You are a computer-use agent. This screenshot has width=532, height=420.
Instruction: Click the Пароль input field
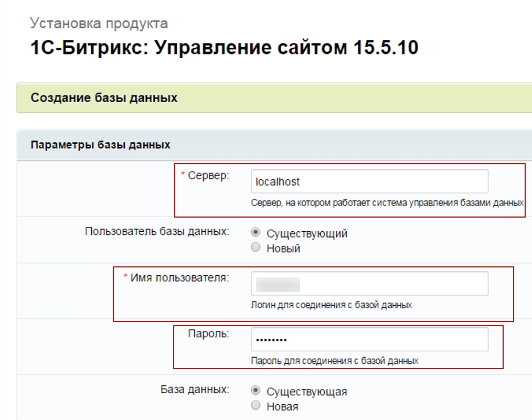(x=369, y=339)
